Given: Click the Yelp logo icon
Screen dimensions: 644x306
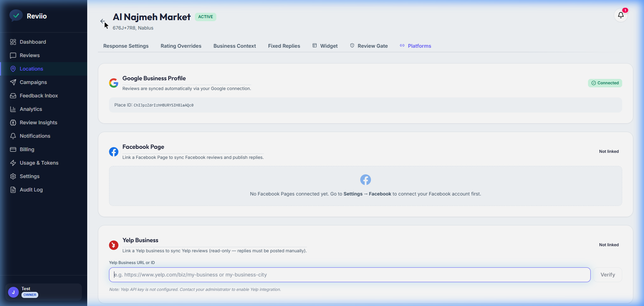Looking at the screenshot, I should click(x=114, y=245).
